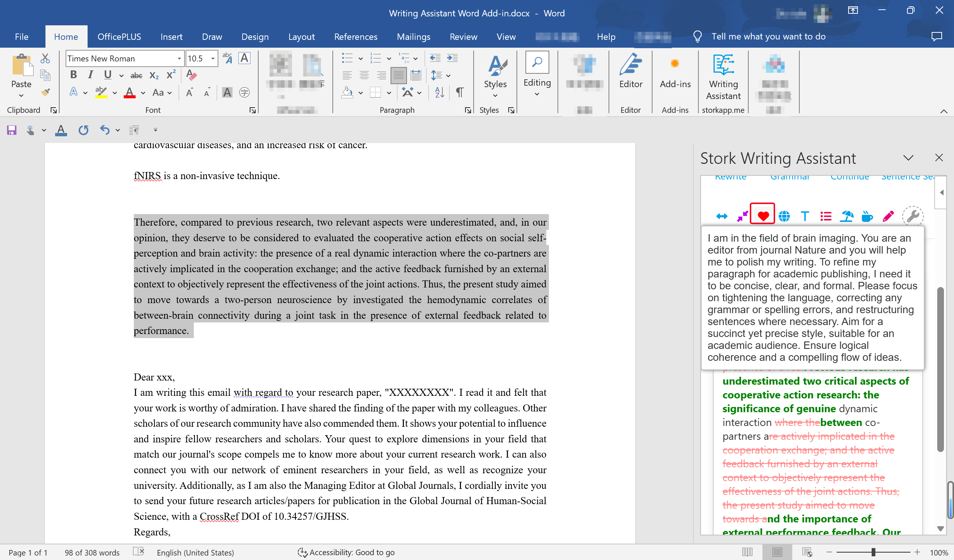Click the wrench settings icon in Stork panel
The image size is (954, 560).
point(912,216)
